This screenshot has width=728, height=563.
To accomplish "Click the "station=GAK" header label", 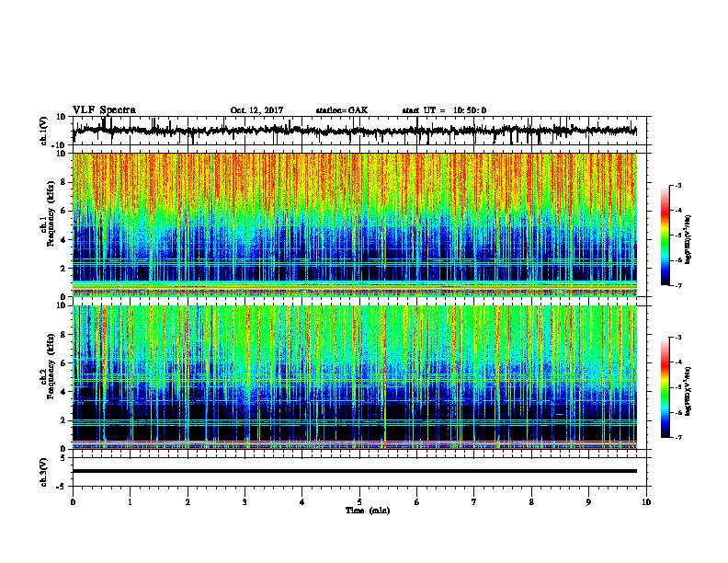I will tap(342, 110).
